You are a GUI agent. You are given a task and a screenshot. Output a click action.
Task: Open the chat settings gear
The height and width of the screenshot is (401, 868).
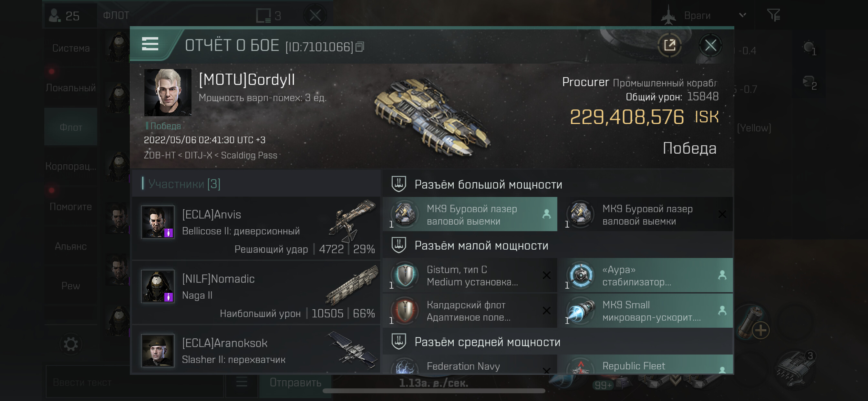point(71,344)
